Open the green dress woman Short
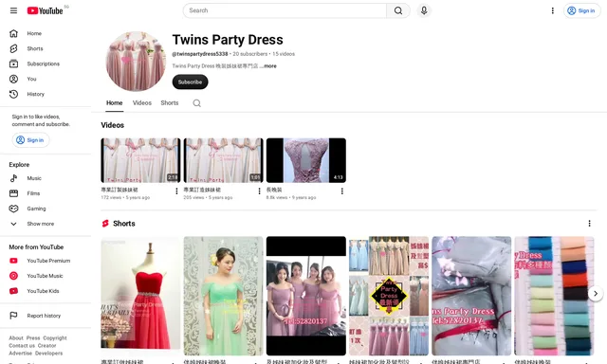The image size is (607, 364). pos(224,296)
